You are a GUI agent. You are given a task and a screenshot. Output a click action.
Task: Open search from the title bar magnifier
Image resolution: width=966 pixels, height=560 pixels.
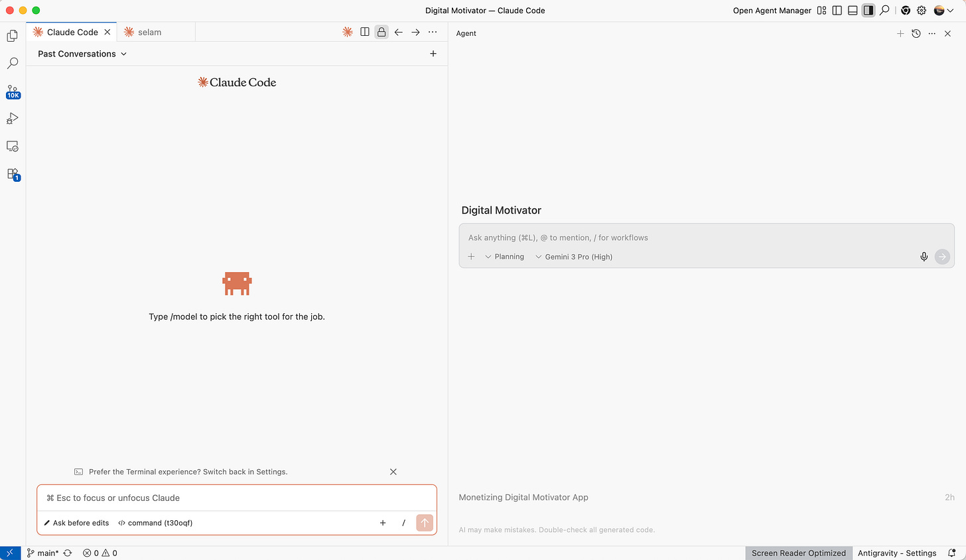pyautogui.click(x=884, y=11)
